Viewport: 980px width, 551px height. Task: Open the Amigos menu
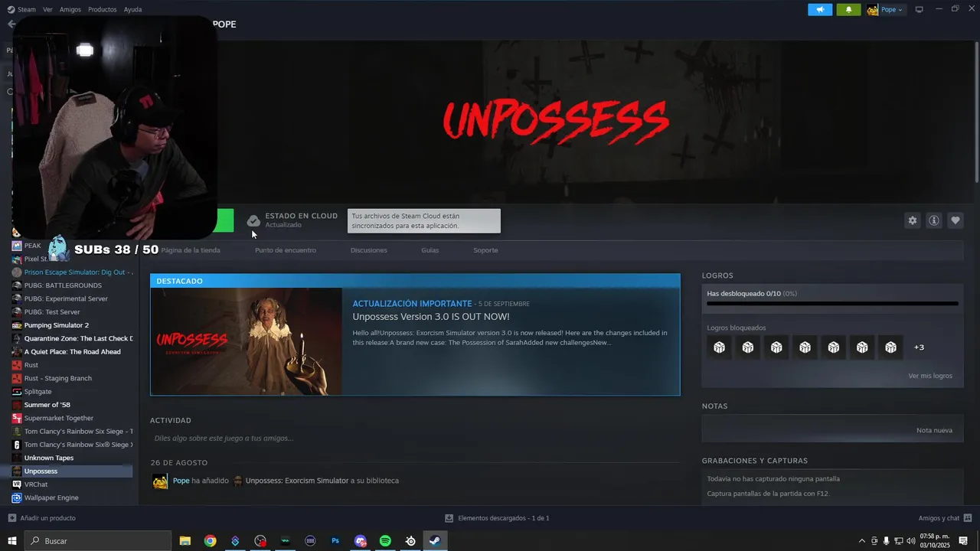pyautogui.click(x=70, y=10)
